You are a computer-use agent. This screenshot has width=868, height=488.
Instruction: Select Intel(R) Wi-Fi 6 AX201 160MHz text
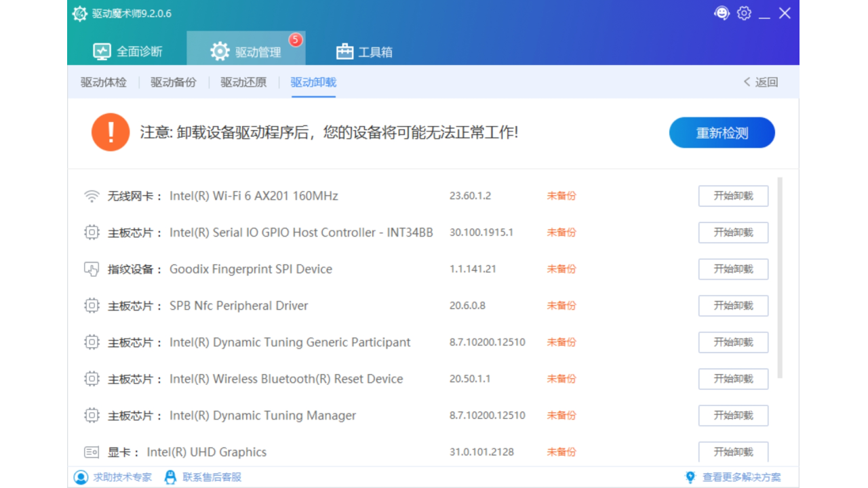pyautogui.click(x=254, y=196)
